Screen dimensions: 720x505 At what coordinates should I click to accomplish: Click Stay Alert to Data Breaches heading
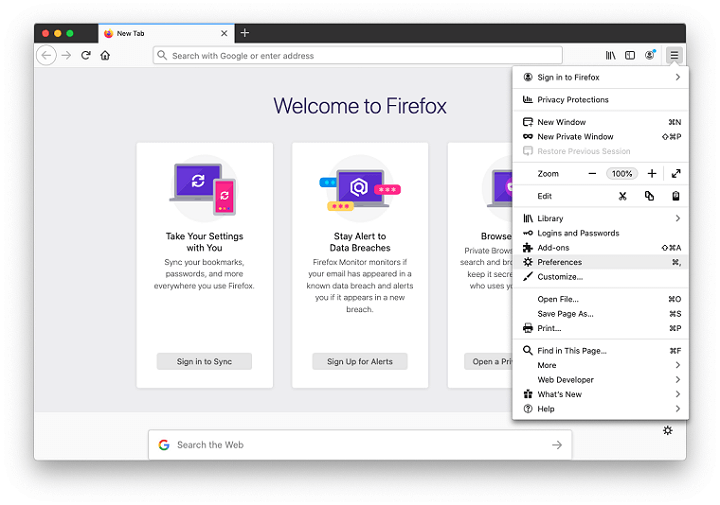coord(360,242)
